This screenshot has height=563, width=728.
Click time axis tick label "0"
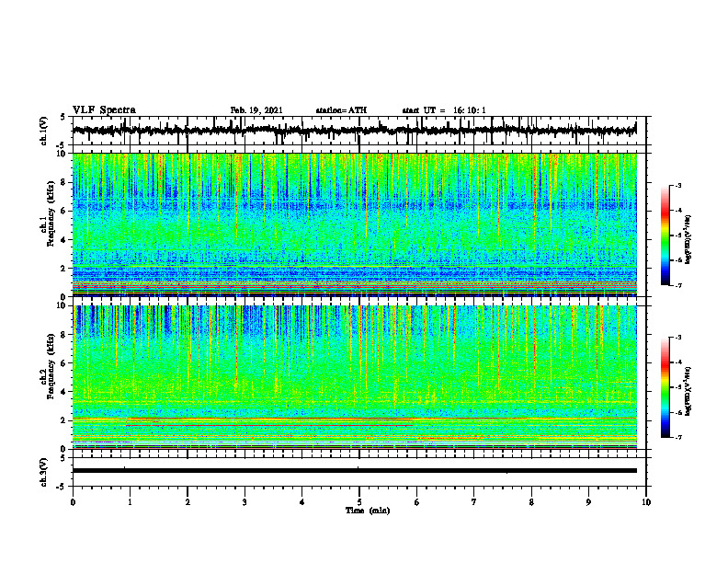click(x=73, y=502)
